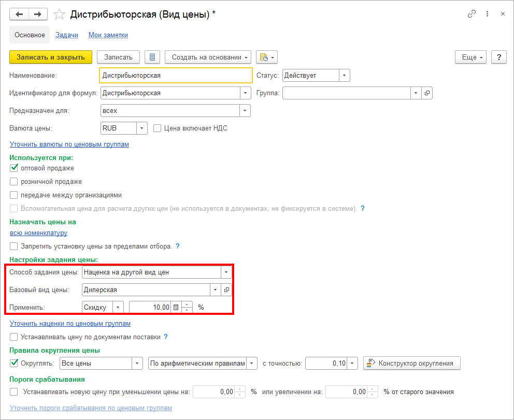Switch to the Задачи tab
This screenshot has width=514, height=420.
[67, 35]
